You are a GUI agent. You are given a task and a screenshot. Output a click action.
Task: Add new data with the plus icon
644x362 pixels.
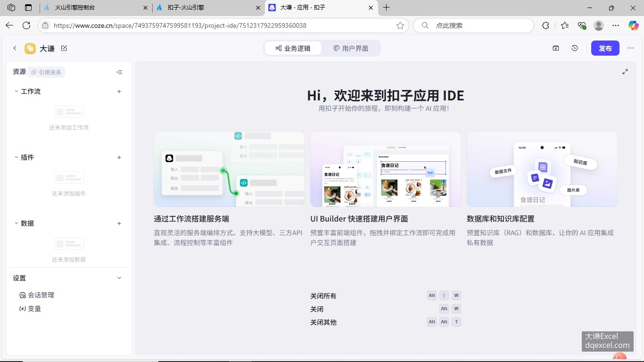pos(119,223)
